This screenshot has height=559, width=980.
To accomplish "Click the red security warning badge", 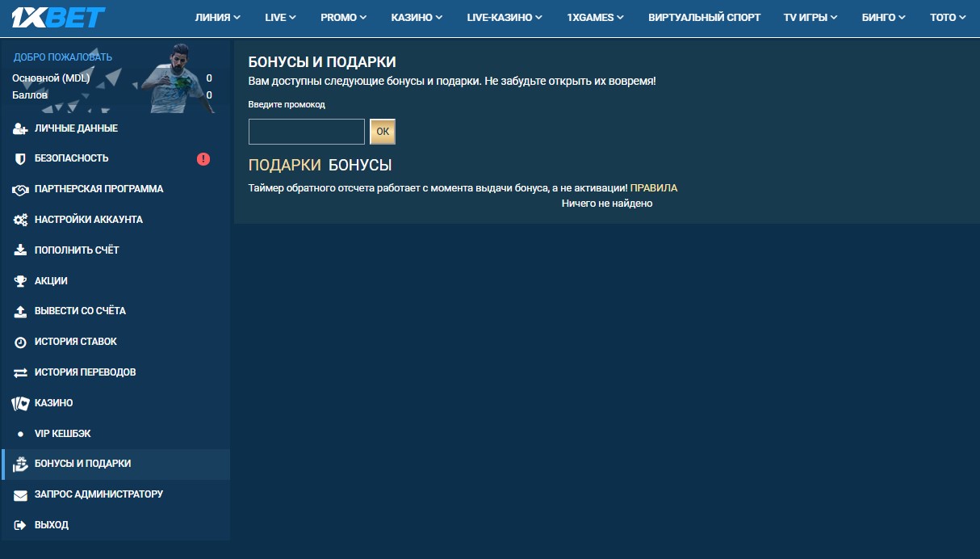I will pos(203,159).
